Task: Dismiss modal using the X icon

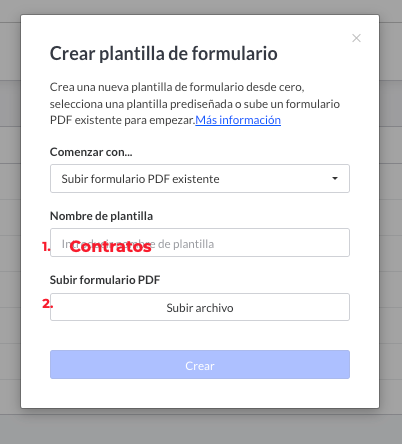Action: coord(356,38)
